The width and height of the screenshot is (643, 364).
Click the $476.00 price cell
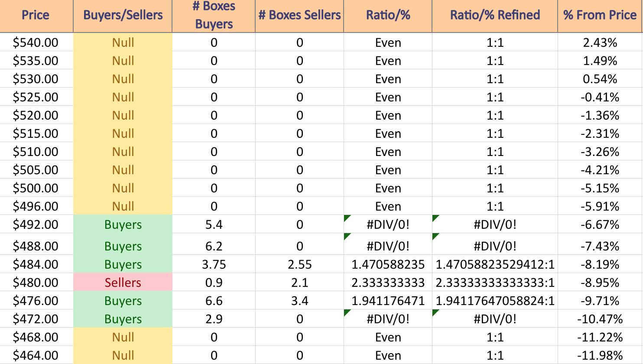pyautogui.click(x=36, y=300)
